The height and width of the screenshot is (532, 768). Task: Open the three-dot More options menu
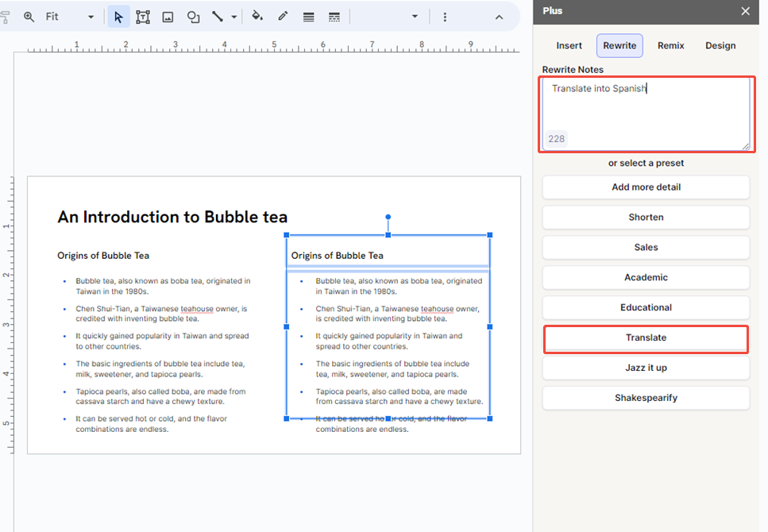(445, 16)
